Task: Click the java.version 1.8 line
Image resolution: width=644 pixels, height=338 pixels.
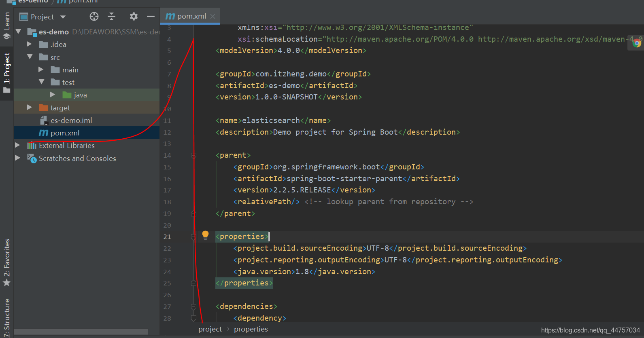Action: click(x=304, y=272)
